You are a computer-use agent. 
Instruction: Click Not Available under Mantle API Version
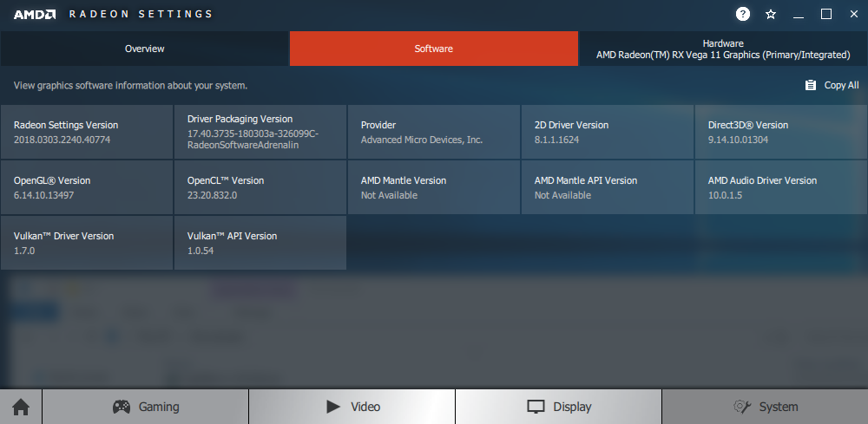coord(562,195)
